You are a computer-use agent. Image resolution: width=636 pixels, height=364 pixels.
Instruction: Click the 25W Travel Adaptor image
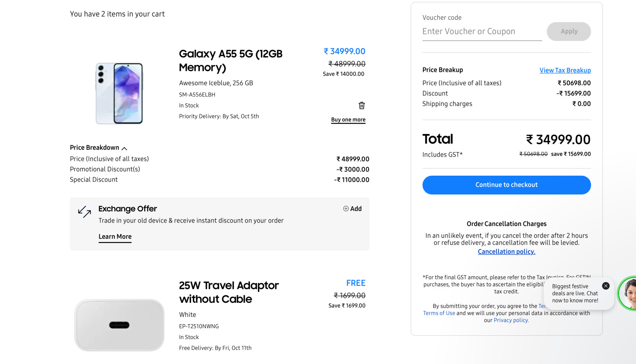(119, 325)
